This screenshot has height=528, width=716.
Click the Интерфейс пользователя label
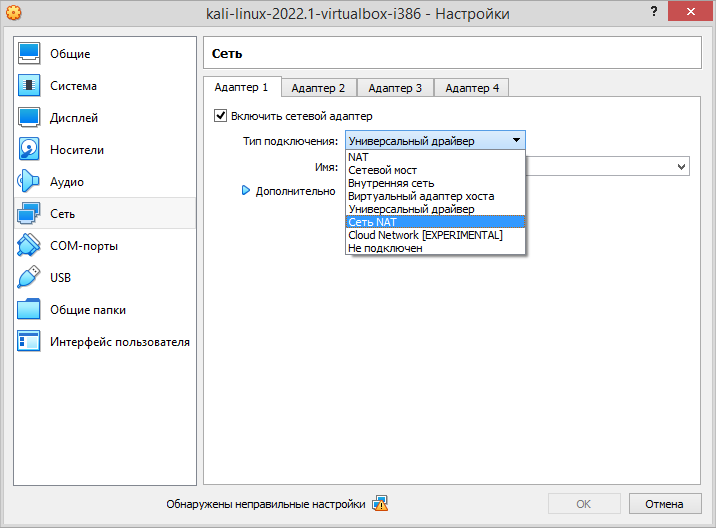[120, 342]
